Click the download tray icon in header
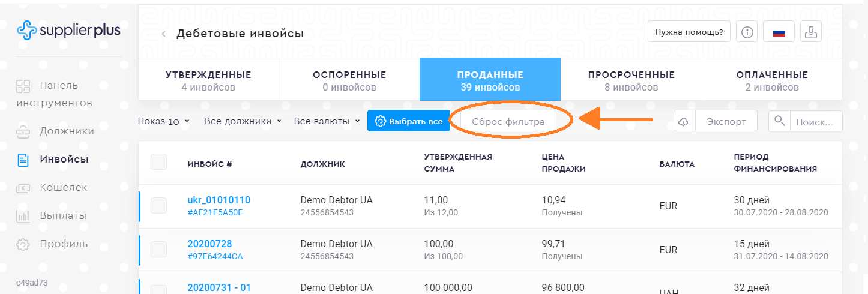The image size is (868, 294). (810, 32)
